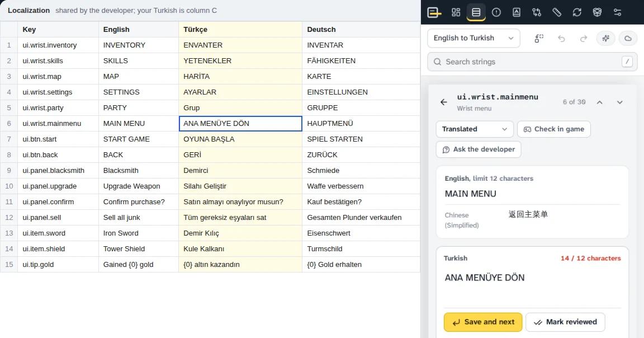Open the Translated status dropdown
This screenshot has width=644, height=338.
tap(475, 129)
